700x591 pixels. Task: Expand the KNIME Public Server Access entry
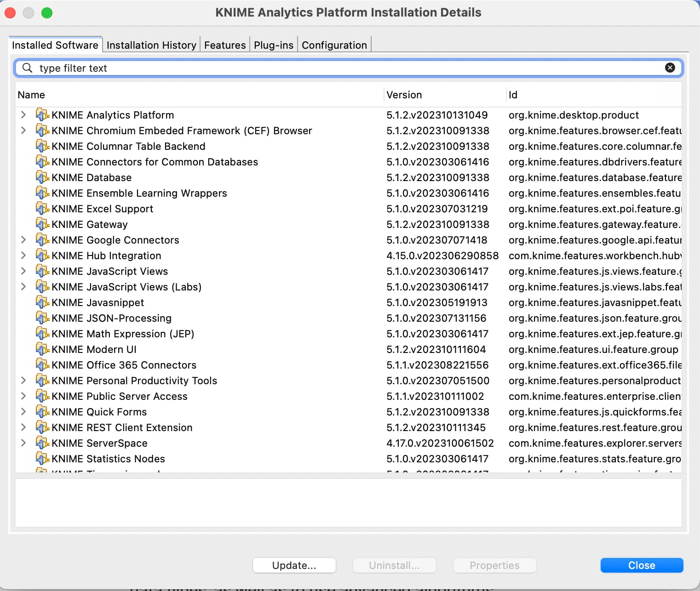pos(23,396)
